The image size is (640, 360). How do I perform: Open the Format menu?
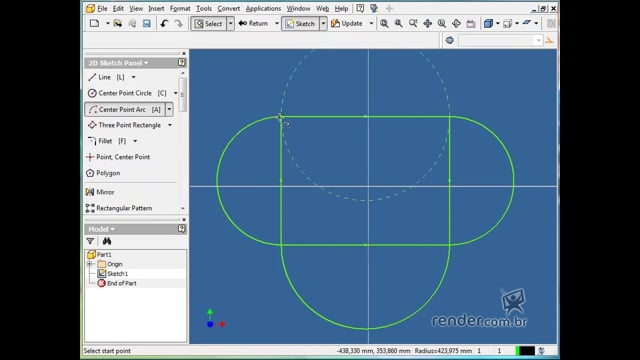pos(180,8)
